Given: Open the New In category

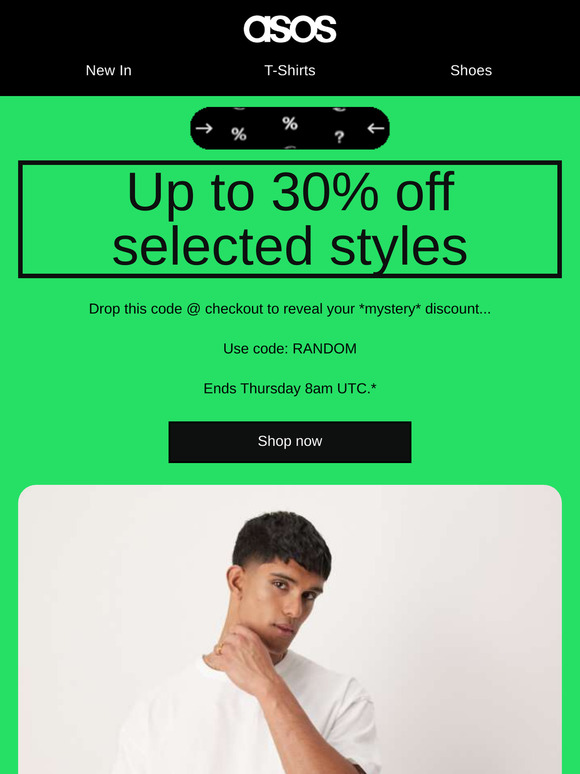Looking at the screenshot, I should pos(109,71).
